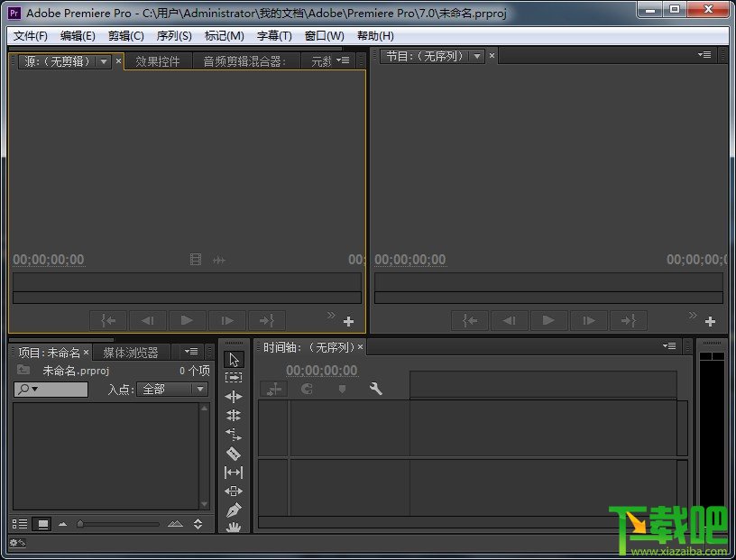Screen dimensions: 736x560
Task: Select the Track Select tool
Action: (234, 378)
